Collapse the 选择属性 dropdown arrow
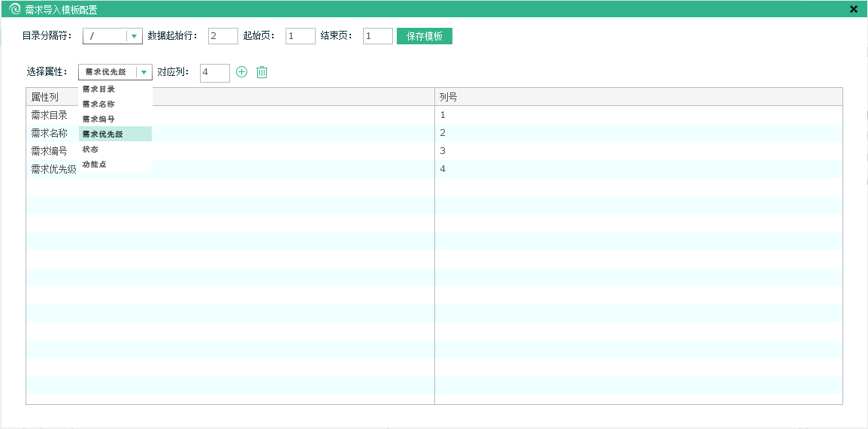 144,72
